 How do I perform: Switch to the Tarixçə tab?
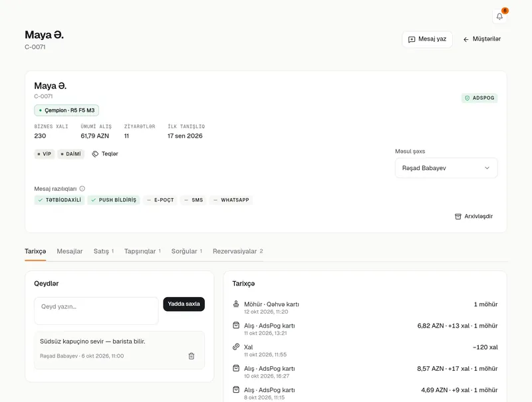point(35,251)
